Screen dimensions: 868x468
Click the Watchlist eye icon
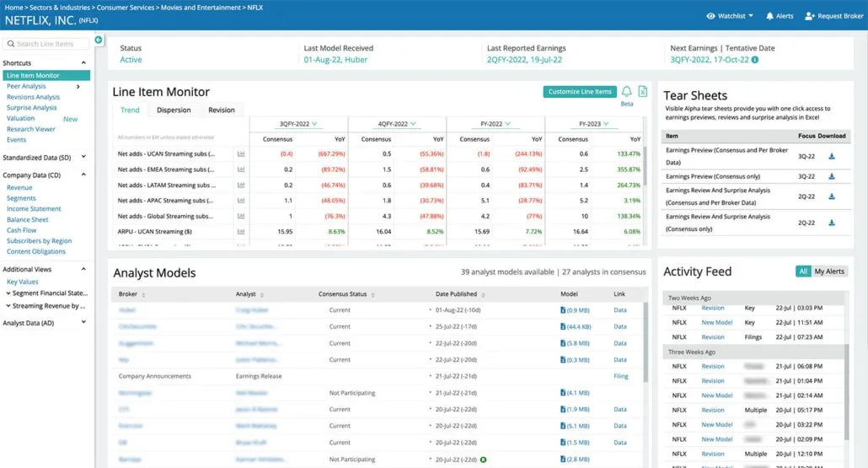click(710, 16)
